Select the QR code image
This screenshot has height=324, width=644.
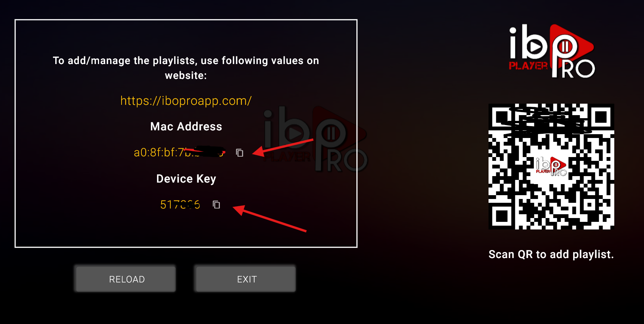pyautogui.click(x=551, y=167)
